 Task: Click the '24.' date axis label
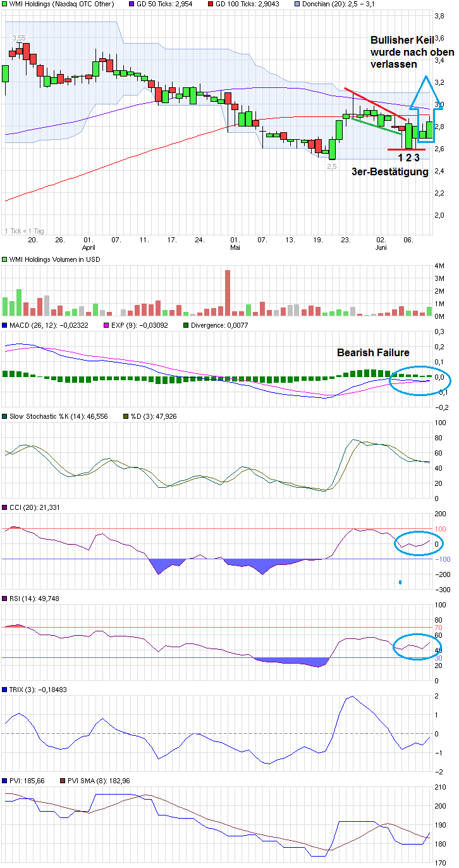[x=199, y=240]
